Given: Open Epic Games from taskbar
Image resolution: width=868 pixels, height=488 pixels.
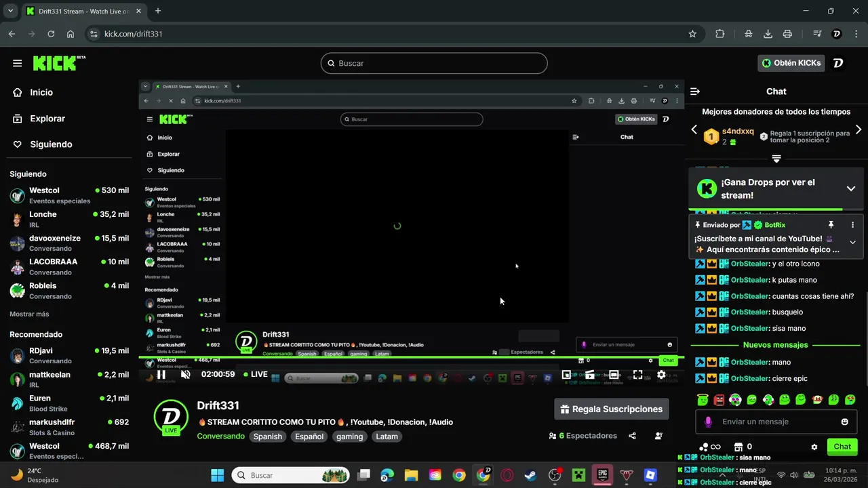Looking at the screenshot, I should (x=602, y=475).
